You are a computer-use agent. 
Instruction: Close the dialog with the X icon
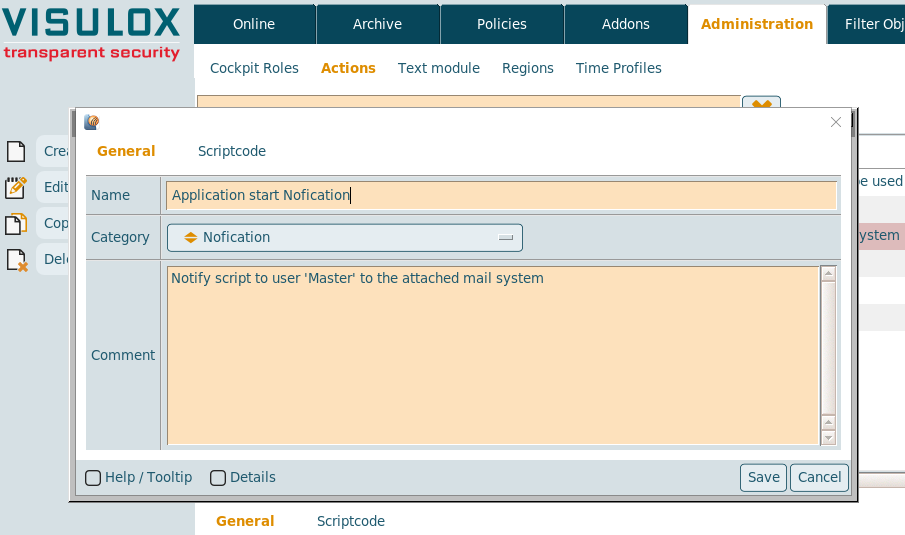(x=836, y=122)
